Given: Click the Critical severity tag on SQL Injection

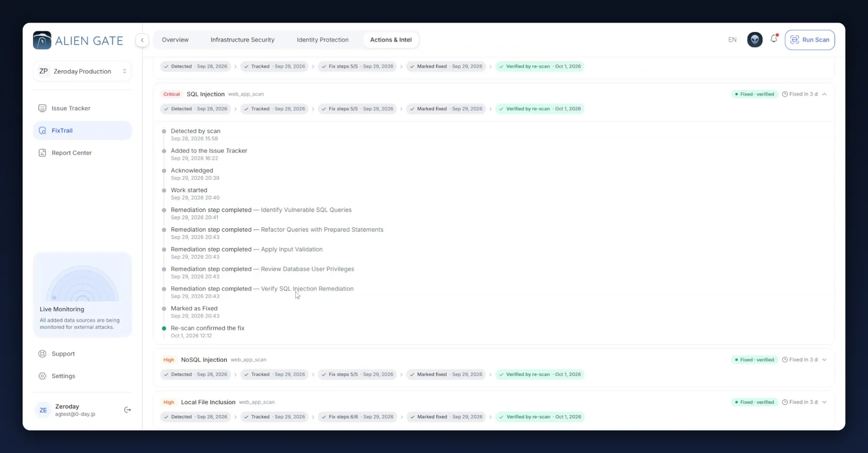Looking at the screenshot, I should [172, 94].
